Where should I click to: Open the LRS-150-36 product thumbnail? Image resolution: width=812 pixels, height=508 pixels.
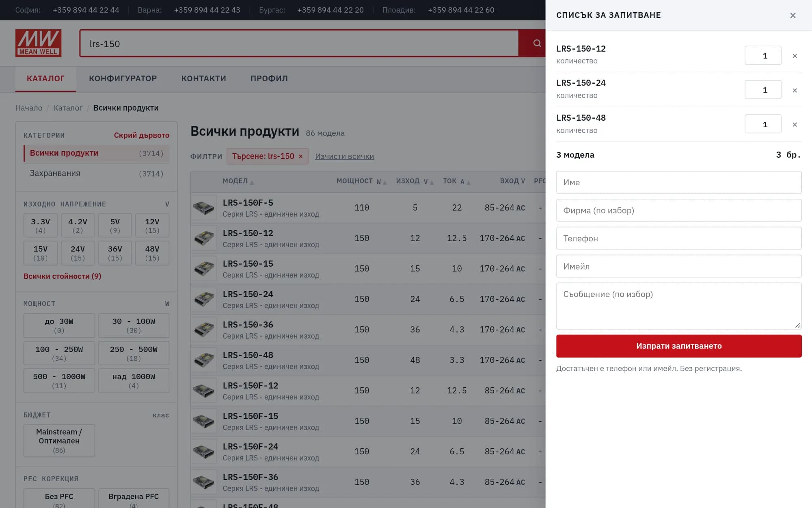click(204, 330)
